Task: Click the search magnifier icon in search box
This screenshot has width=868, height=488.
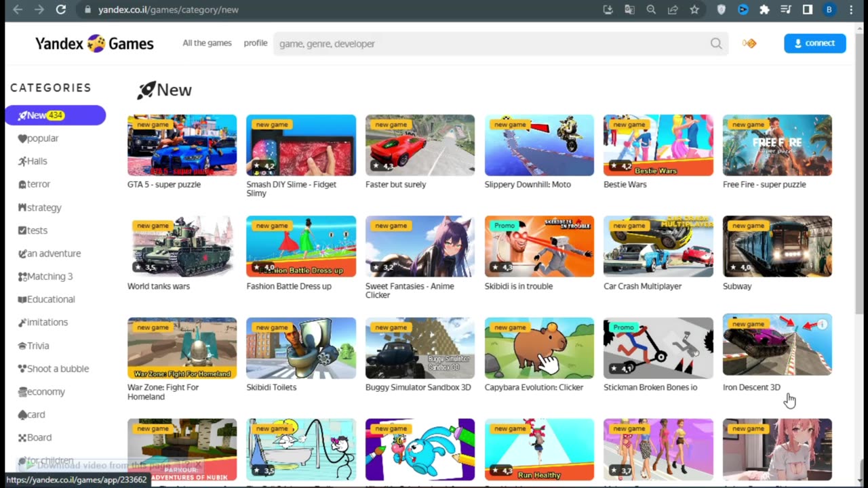Action: point(716,43)
